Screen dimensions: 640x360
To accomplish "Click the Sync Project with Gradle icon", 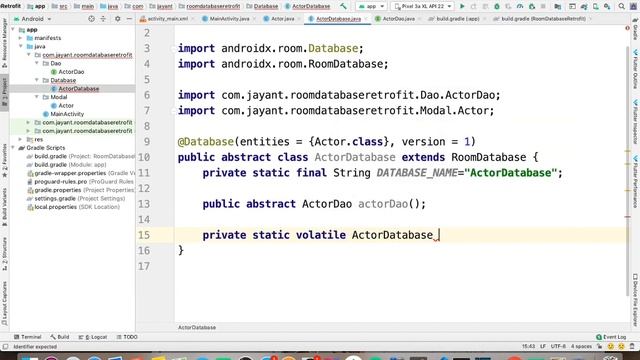I will (x=584, y=6).
